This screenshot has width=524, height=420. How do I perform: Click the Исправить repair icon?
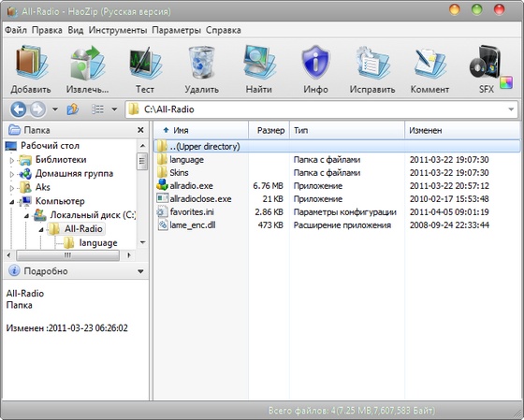(372, 63)
